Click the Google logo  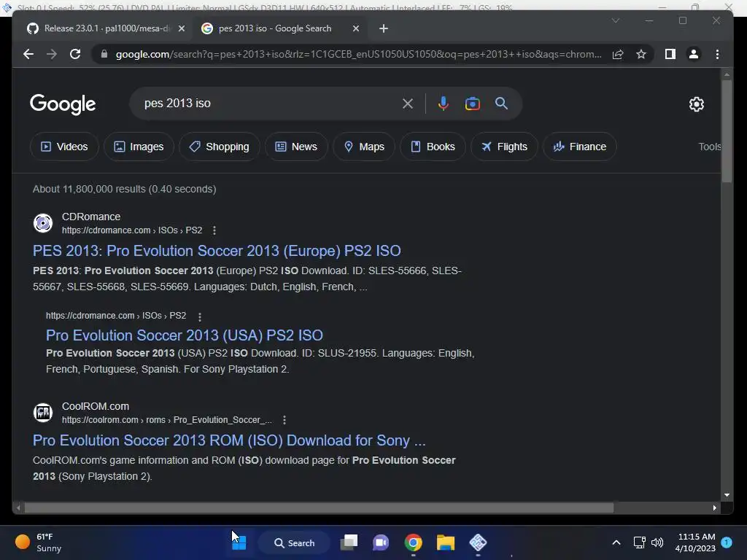63,104
